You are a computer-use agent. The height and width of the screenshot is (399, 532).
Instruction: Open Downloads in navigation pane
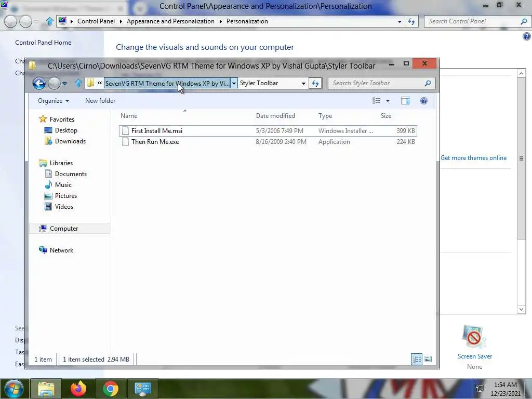point(70,141)
